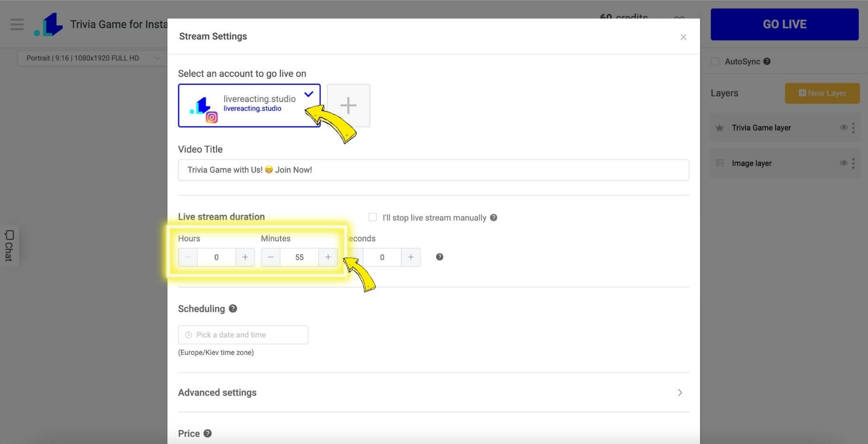The image size is (868, 444).
Task: Add a New Layer
Action: click(822, 93)
